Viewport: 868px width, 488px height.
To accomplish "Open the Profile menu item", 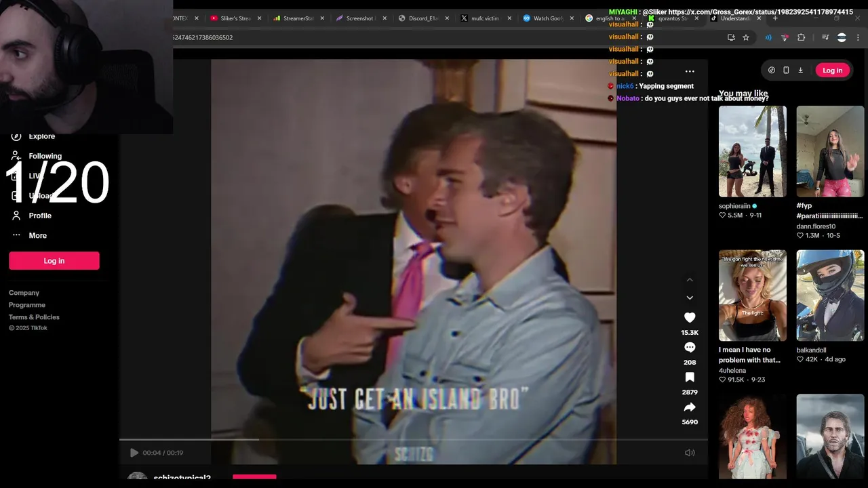I will pos(40,216).
